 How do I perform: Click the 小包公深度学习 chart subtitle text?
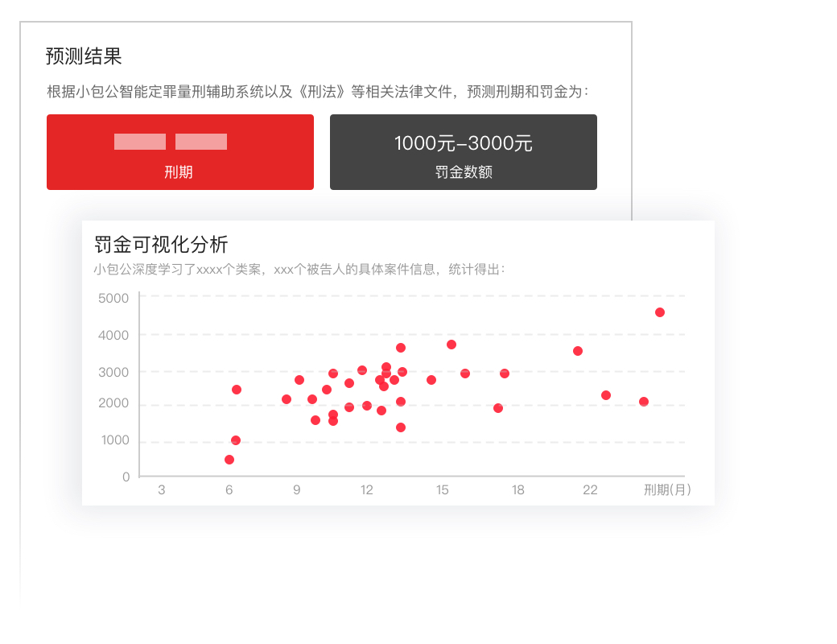(299, 270)
